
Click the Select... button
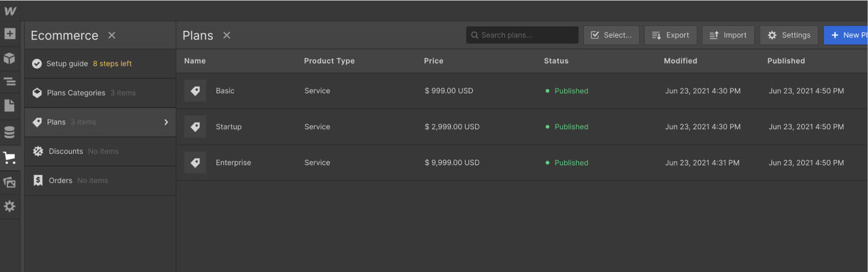click(x=611, y=35)
